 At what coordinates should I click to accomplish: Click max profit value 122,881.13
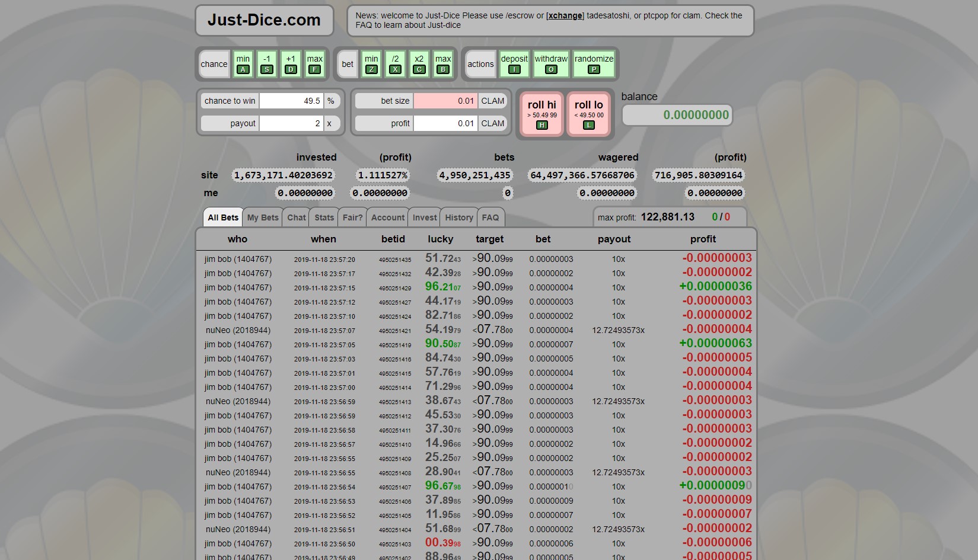point(668,217)
